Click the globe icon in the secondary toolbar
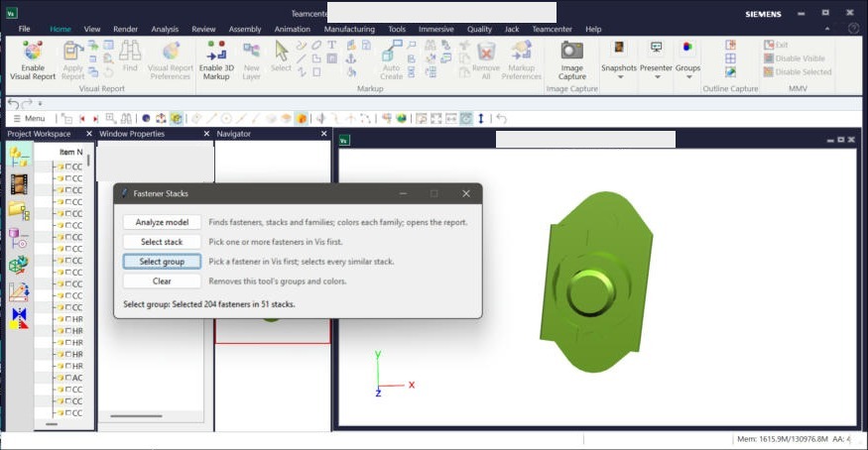The height and width of the screenshot is (450, 868). click(x=402, y=118)
